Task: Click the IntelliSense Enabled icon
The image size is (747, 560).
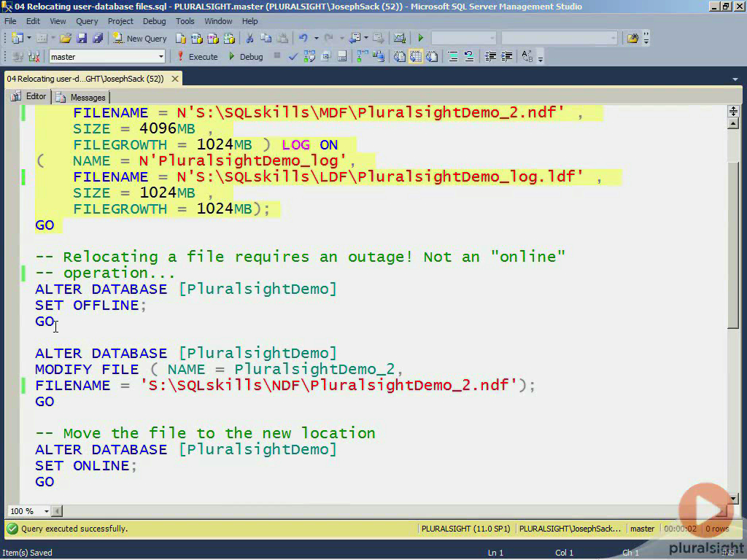Action: [342, 57]
